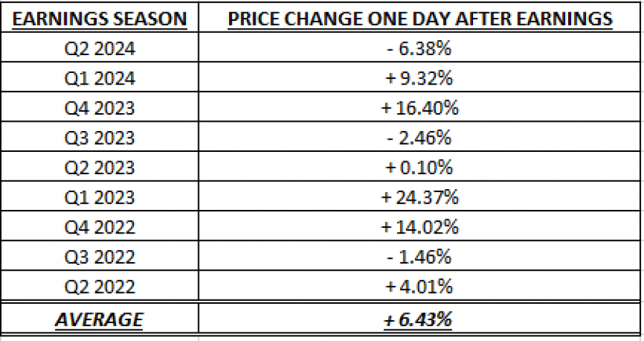Click the Q1 2023 cell
Viewport: 644px width, 341px height.
(99, 197)
